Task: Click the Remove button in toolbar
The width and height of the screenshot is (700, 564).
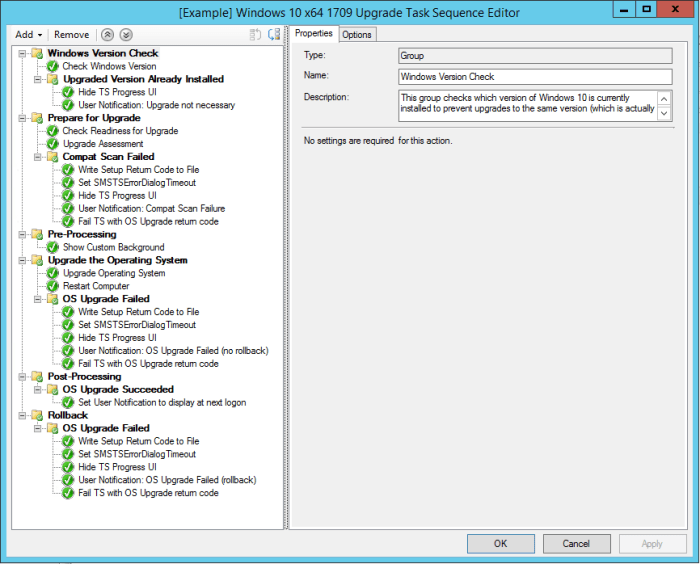Action: [x=71, y=34]
